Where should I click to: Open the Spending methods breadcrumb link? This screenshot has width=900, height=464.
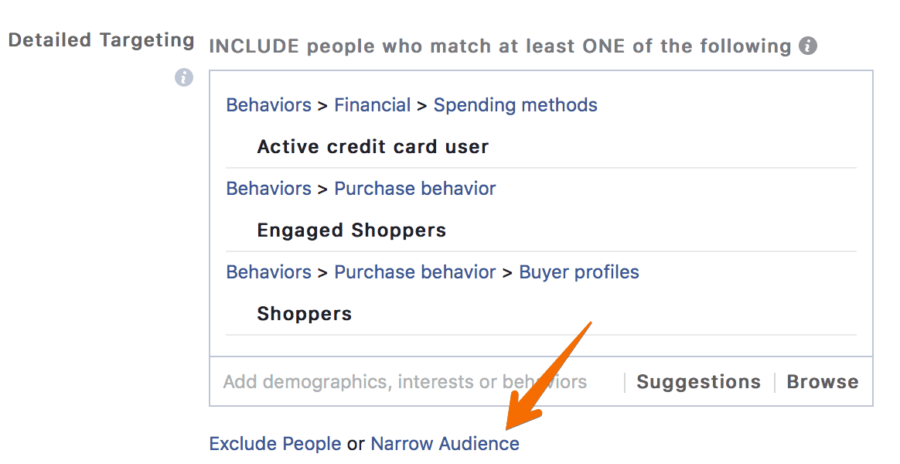(515, 105)
